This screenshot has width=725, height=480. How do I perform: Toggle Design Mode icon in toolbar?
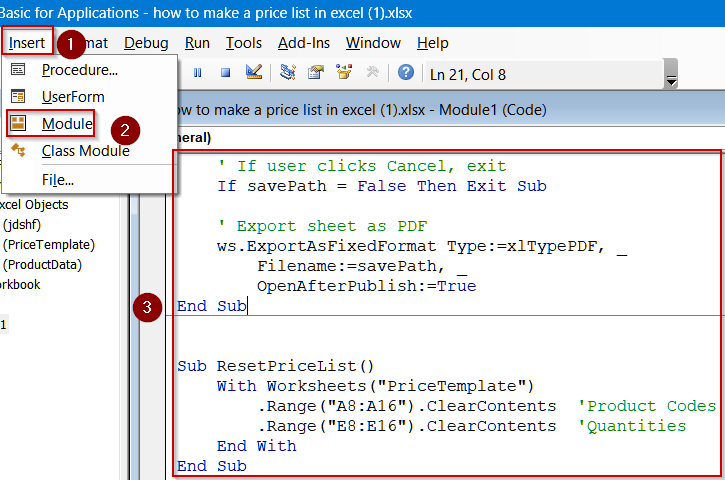pyautogui.click(x=254, y=73)
